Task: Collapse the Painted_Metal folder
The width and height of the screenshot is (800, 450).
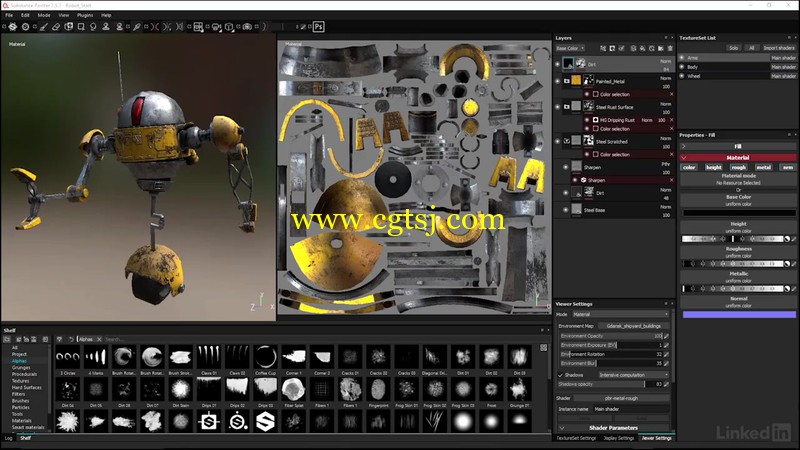Action: (566, 81)
